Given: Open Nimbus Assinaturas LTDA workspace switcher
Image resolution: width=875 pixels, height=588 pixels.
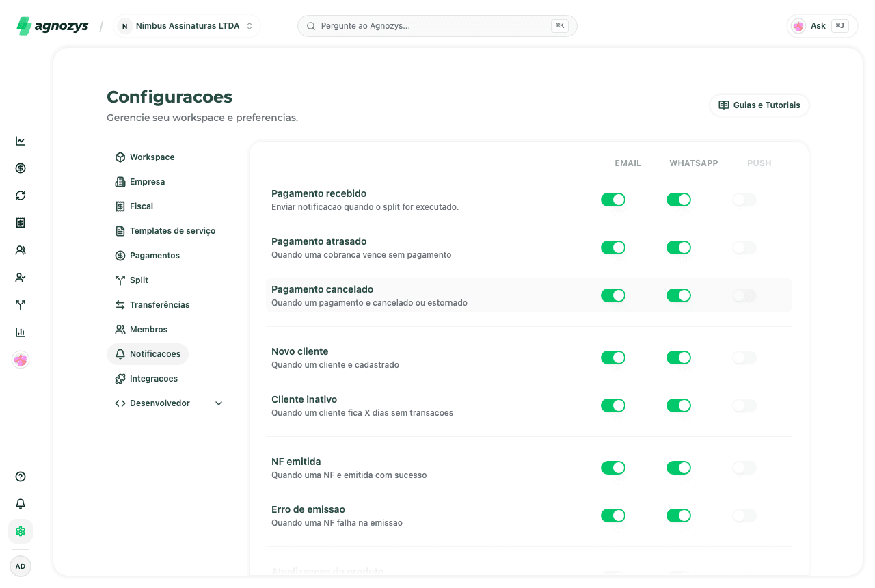Looking at the screenshot, I should [187, 26].
